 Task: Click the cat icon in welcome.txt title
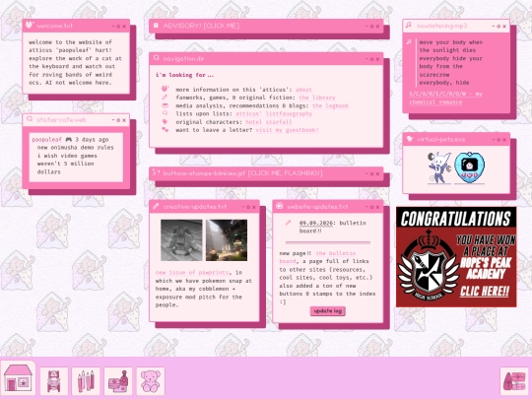pyautogui.click(x=30, y=25)
